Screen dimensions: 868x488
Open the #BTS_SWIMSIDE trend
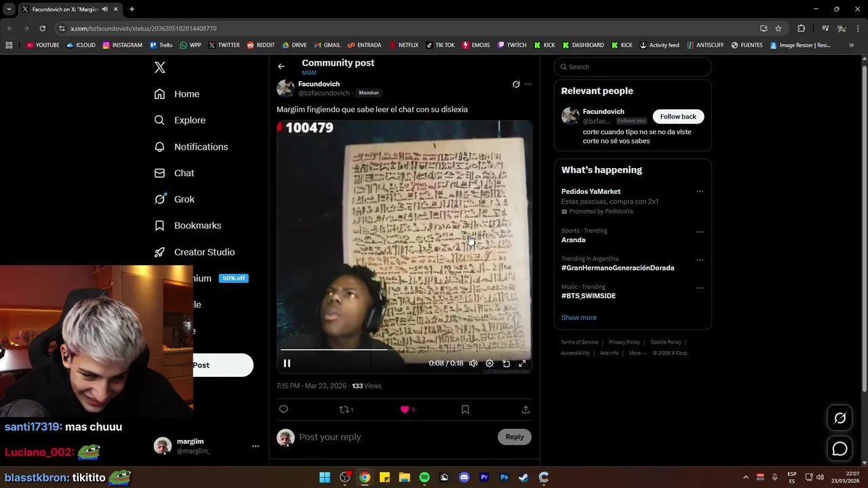click(589, 296)
